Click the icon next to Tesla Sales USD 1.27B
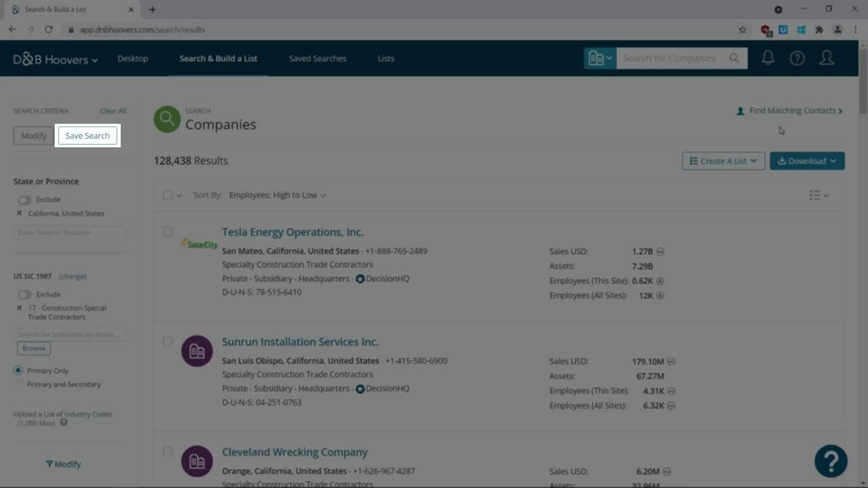 tap(660, 251)
